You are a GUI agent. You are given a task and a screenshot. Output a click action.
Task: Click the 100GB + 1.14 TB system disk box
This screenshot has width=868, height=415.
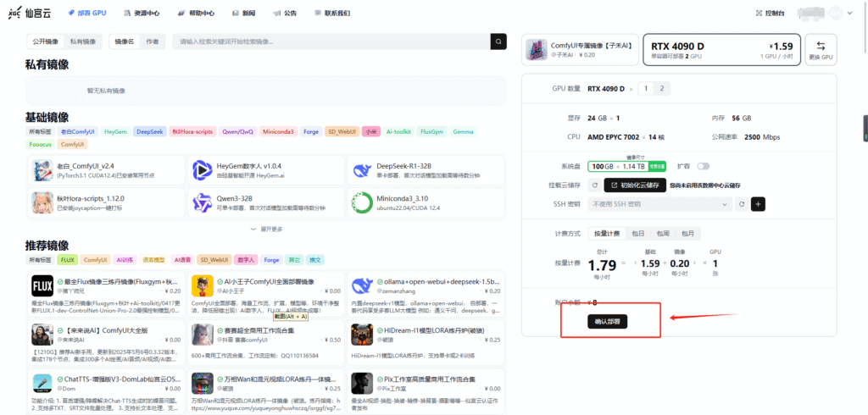point(626,166)
